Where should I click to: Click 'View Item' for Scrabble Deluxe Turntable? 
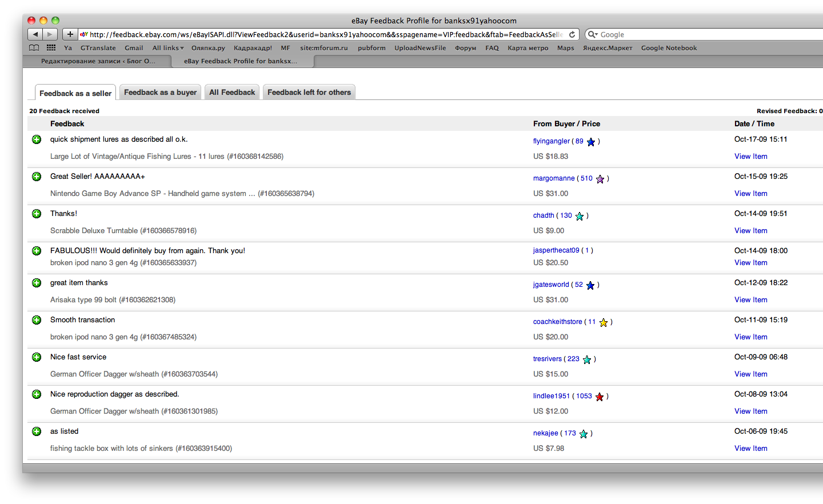pos(751,231)
